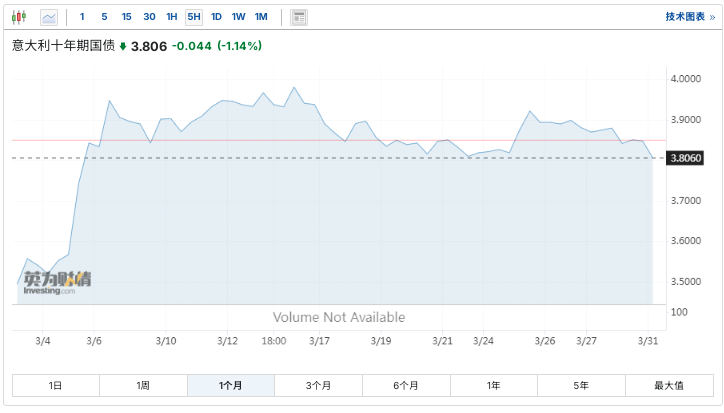Show the 1年 time range
This screenshot has height=413, width=724.
493,386
